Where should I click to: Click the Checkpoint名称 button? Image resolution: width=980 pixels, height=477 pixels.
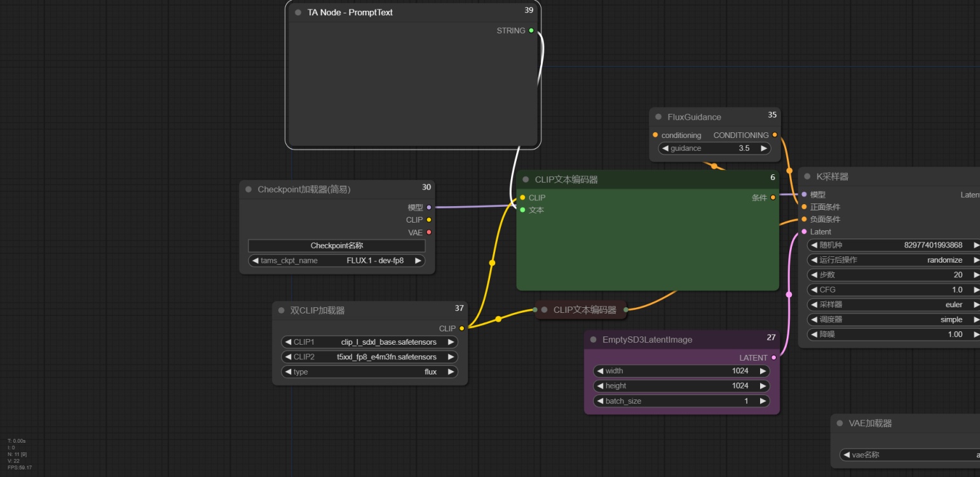click(337, 245)
